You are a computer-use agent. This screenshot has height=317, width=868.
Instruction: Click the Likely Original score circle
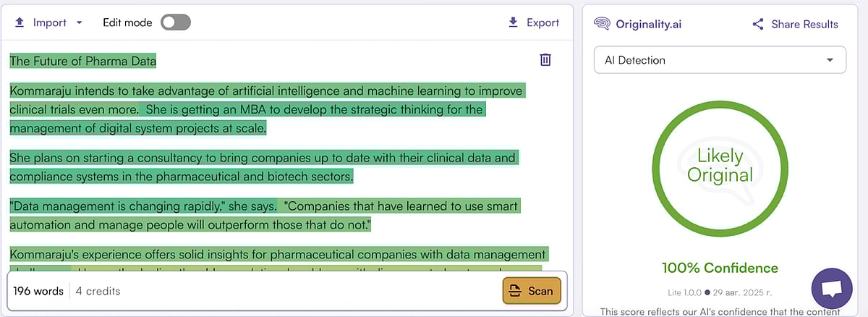pyautogui.click(x=720, y=165)
